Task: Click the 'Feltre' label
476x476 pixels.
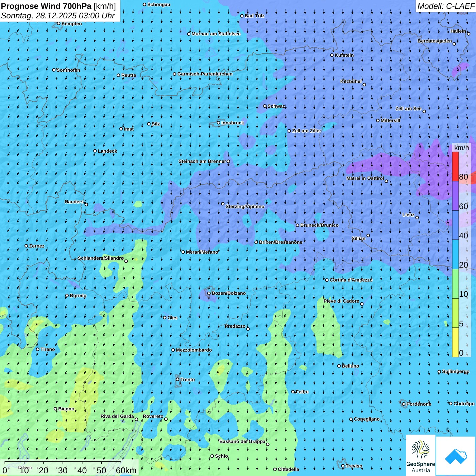Action: (302, 392)
